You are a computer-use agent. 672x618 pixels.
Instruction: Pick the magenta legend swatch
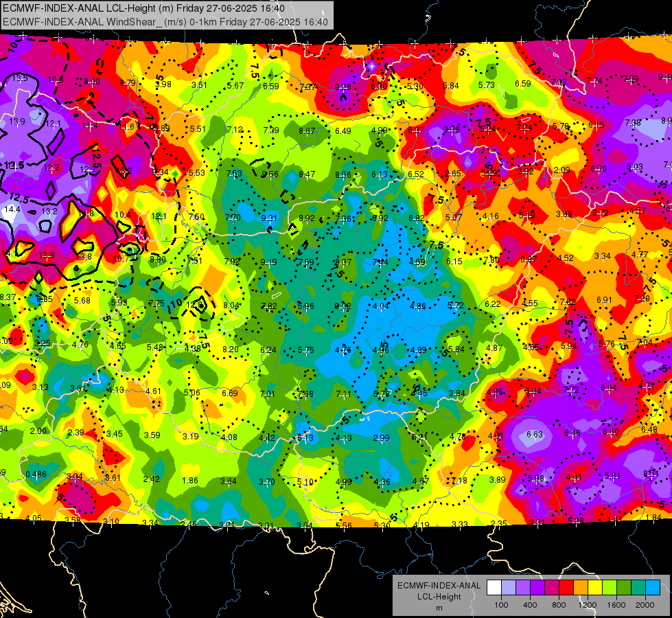coord(552,588)
